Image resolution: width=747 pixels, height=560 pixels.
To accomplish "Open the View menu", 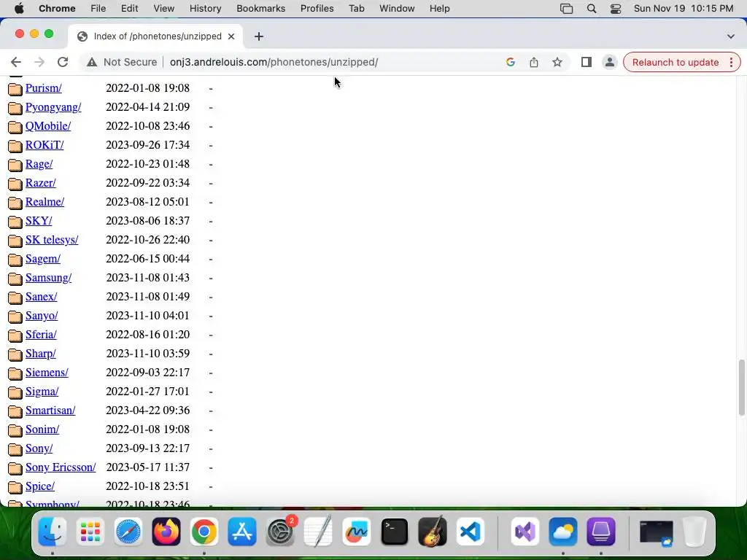I will pos(164,9).
